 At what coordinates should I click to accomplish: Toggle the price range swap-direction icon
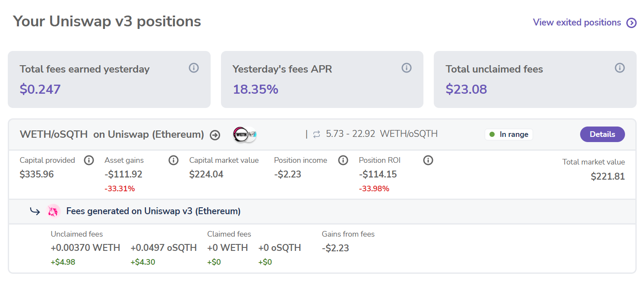[x=317, y=134]
